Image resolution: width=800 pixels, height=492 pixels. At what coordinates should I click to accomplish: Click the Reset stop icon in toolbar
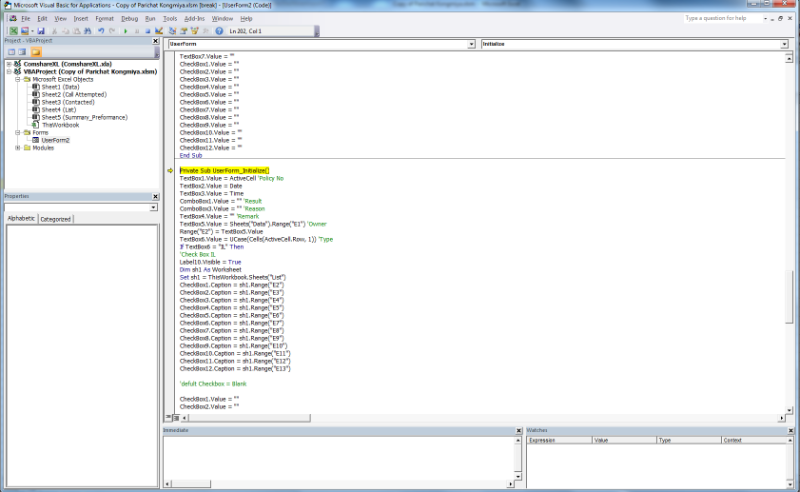[x=148, y=31]
